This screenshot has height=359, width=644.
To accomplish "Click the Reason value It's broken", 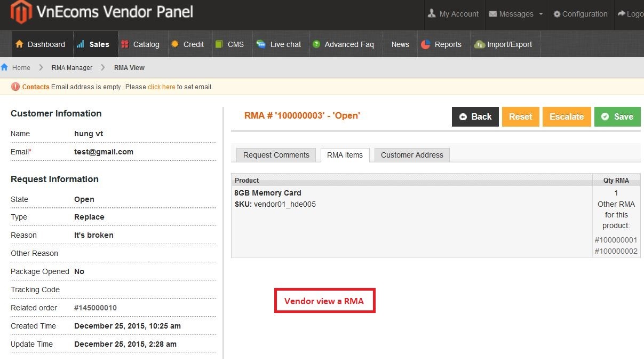I will tap(94, 235).
